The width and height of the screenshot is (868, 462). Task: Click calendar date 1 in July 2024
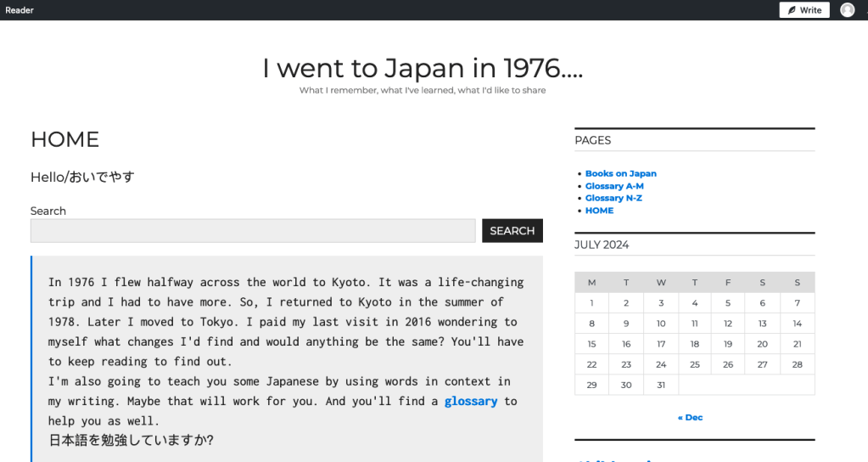point(591,303)
